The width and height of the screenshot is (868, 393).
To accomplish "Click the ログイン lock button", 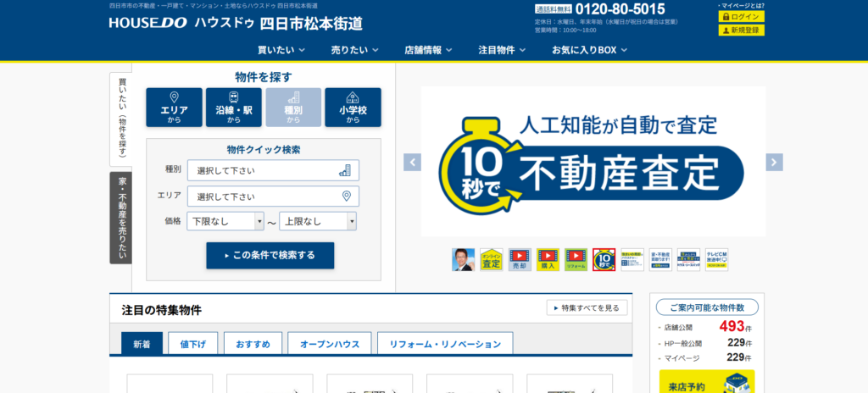I will point(741,17).
